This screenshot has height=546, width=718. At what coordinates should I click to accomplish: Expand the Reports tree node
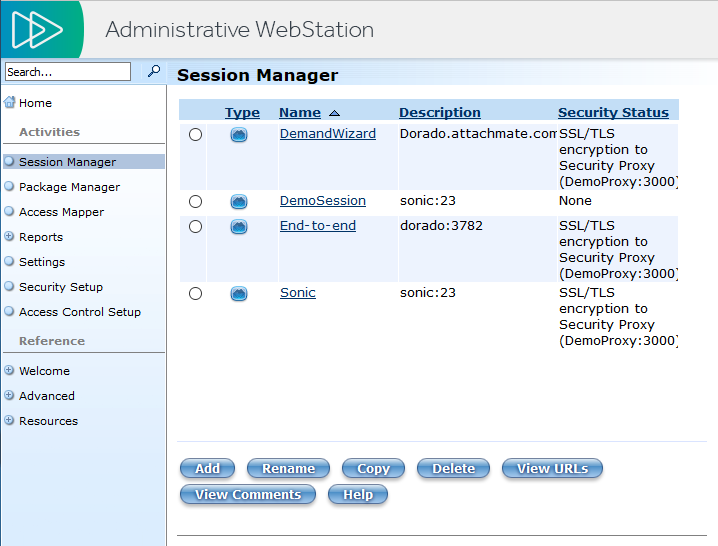coord(9,237)
